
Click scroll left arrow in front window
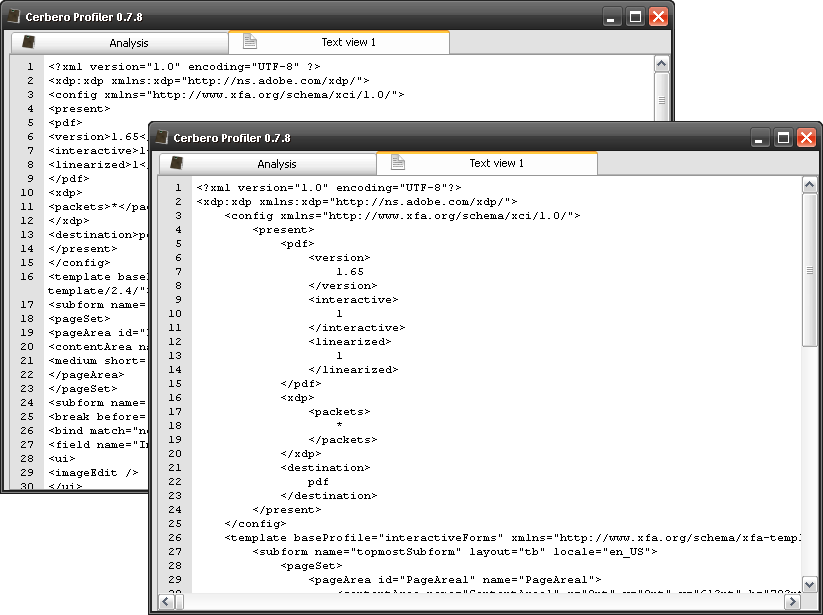(x=166, y=601)
